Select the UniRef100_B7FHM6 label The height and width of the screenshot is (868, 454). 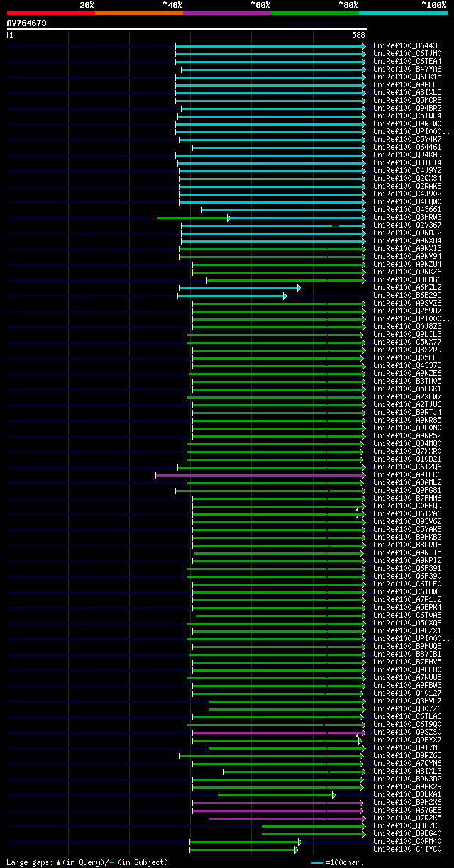coord(408,498)
